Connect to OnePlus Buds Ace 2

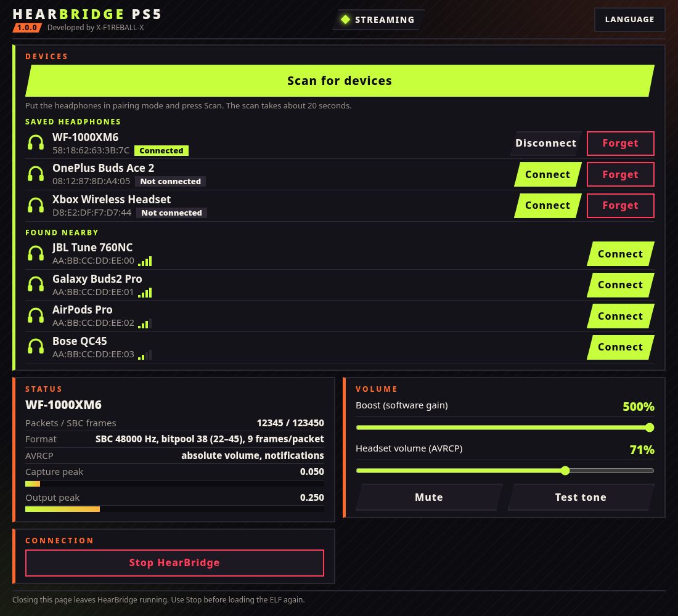(548, 174)
